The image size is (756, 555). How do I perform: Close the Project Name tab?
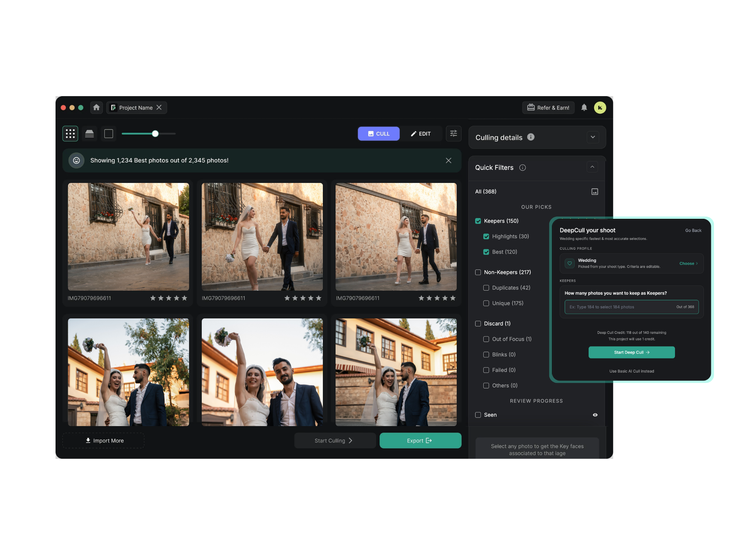[159, 107]
